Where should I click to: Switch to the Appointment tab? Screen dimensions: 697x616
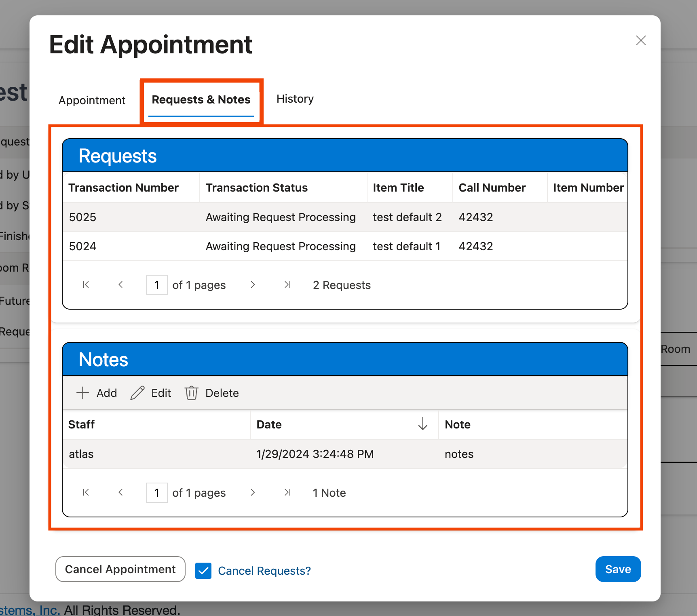(92, 100)
